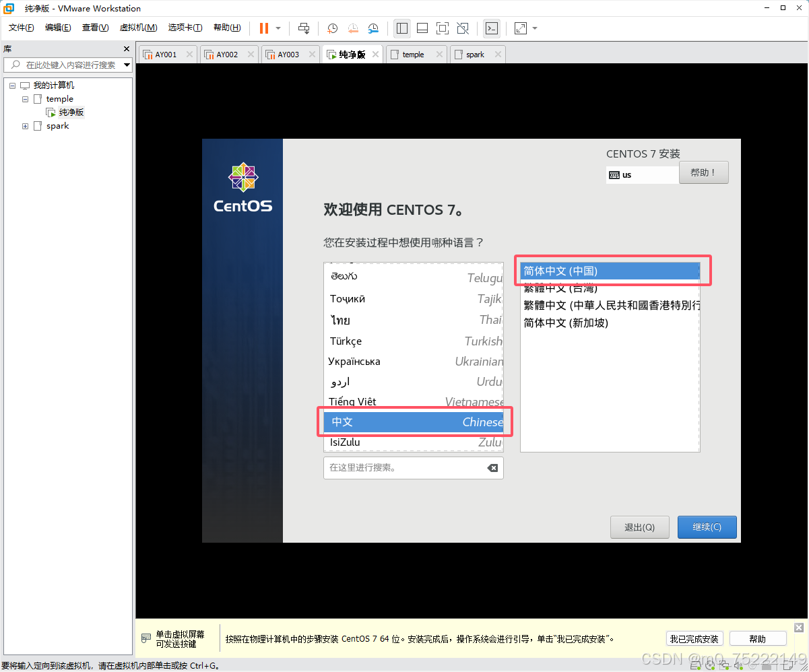Open the 编辑(E) menu
809x672 pixels.
pyautogui.click(x=58, y=28)
